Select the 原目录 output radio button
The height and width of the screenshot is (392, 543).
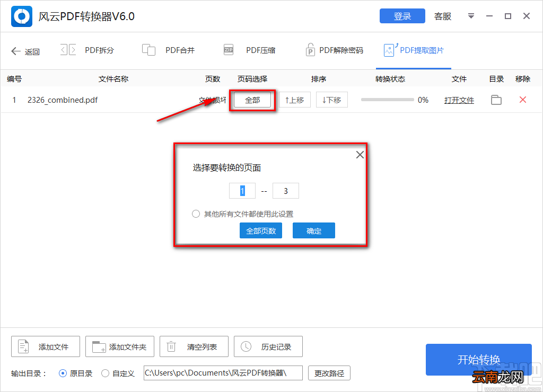point(63,373)
